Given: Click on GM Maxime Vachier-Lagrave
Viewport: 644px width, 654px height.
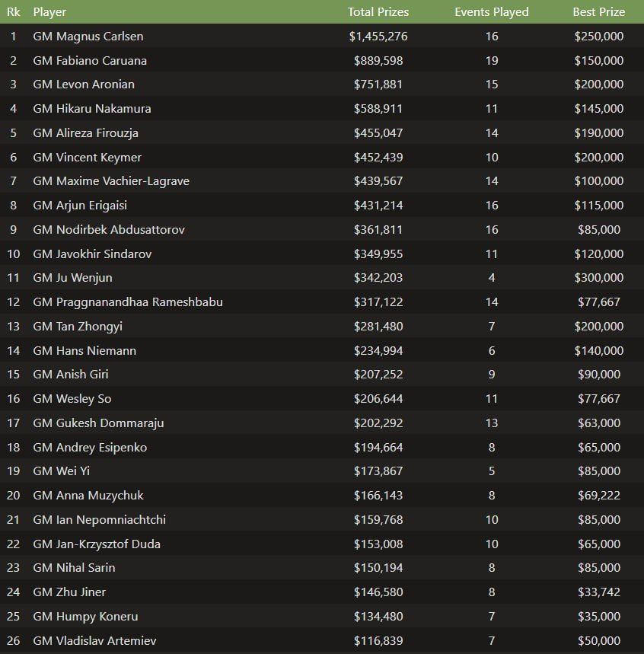Looking at the screenshot, I should (111, 181).
